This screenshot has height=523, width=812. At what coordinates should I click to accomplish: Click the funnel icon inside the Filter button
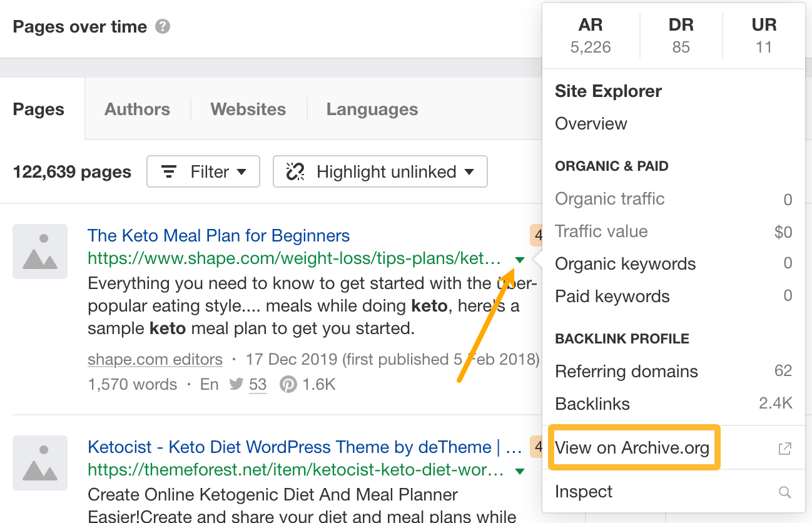tap(170, 171)
